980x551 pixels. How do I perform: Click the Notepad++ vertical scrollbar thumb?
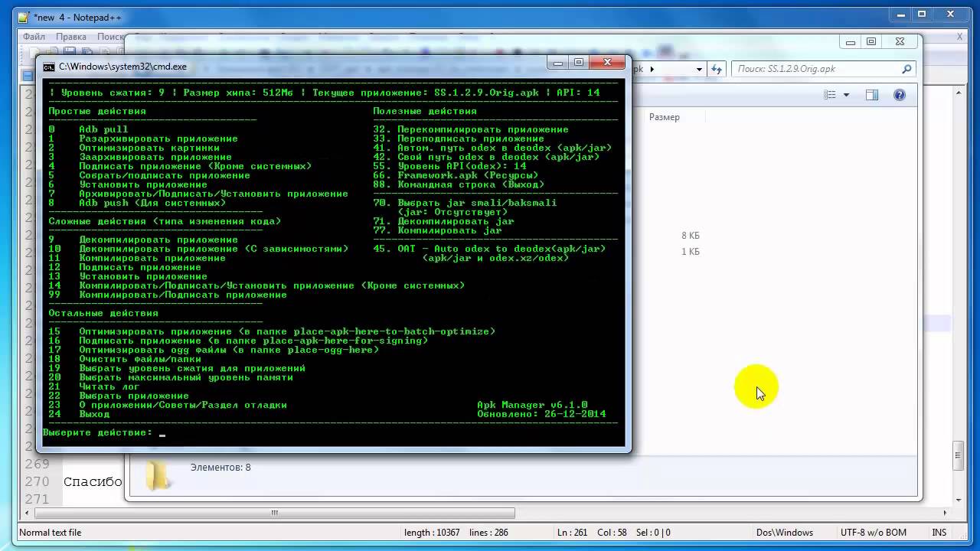point(958,455)
